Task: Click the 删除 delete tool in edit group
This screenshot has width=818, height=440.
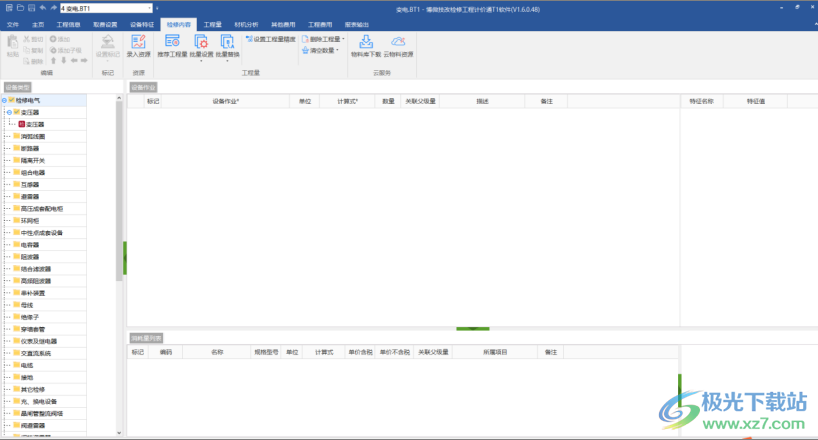Action: click(33, 61)
